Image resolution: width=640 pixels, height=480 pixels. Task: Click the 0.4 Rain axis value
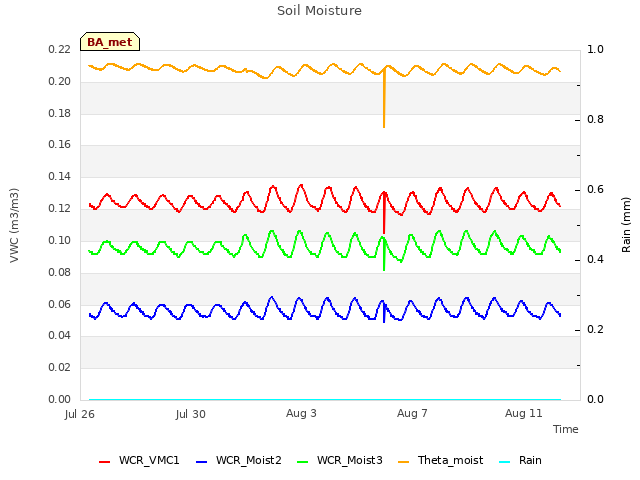(595, 260)
